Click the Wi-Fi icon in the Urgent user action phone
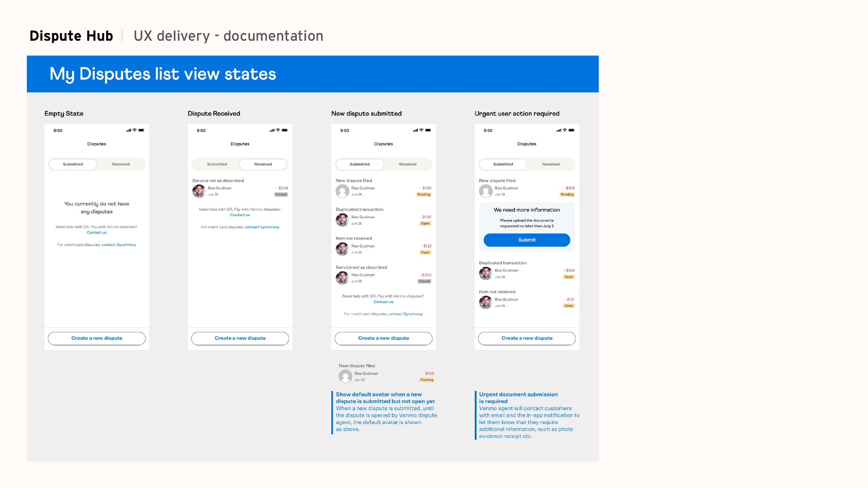 (565, 130)
